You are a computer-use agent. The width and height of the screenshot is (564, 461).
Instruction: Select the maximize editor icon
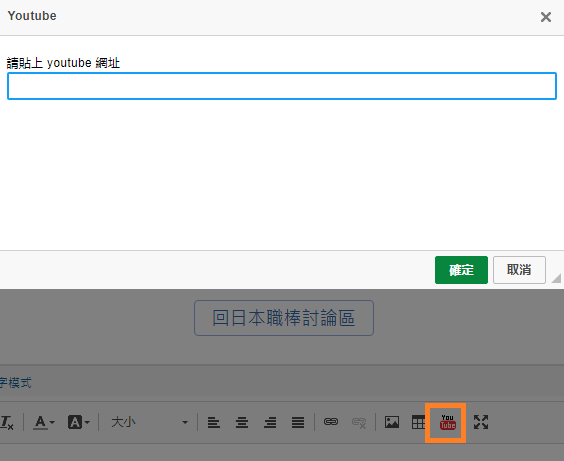pyautogui.click(x=481, y=422)
